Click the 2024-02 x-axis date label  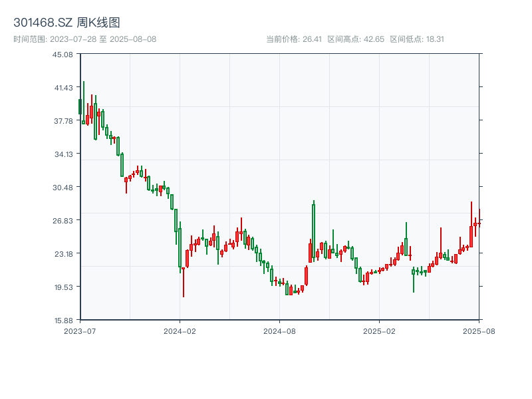coord(180,330)
